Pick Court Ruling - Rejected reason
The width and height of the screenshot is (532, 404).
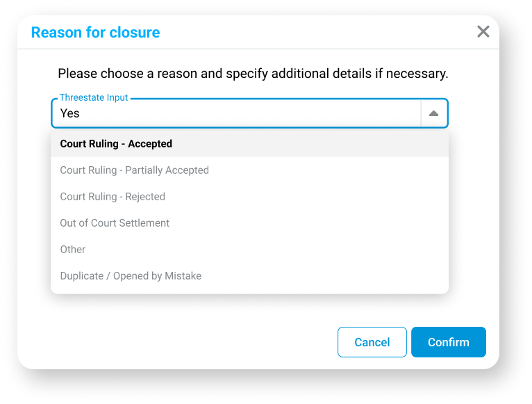pos(113,197)
